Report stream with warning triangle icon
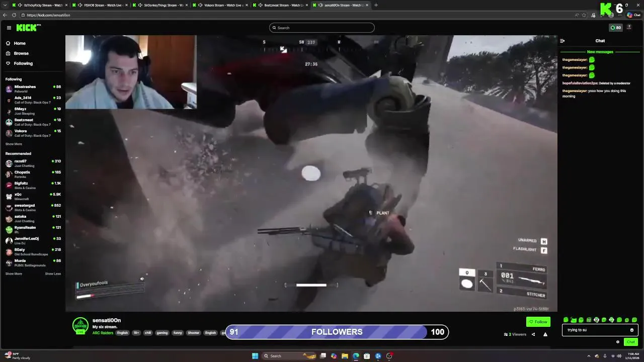Viewport: 644px width, 362px height. 545,334
